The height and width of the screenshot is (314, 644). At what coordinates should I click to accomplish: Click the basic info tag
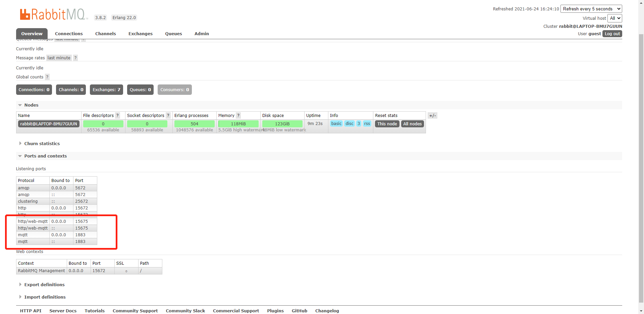336,124
